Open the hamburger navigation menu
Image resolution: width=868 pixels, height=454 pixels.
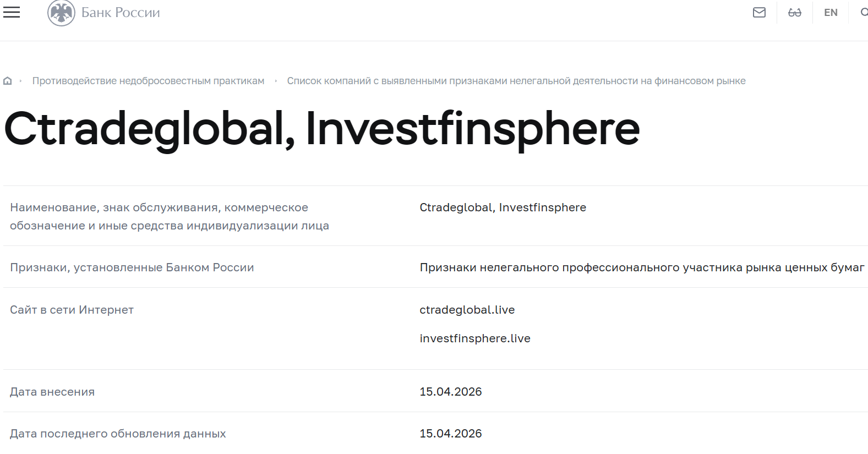coord(11,12)
